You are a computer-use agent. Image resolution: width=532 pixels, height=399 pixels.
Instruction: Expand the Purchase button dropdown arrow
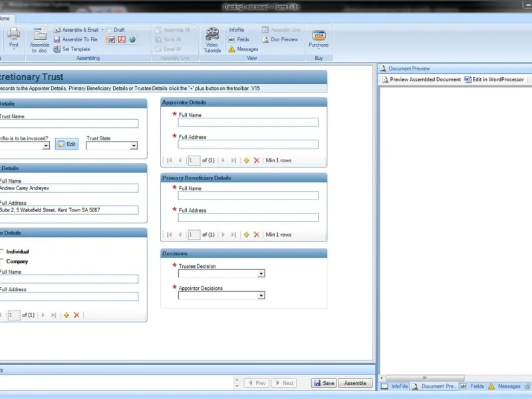coord(319,49)
